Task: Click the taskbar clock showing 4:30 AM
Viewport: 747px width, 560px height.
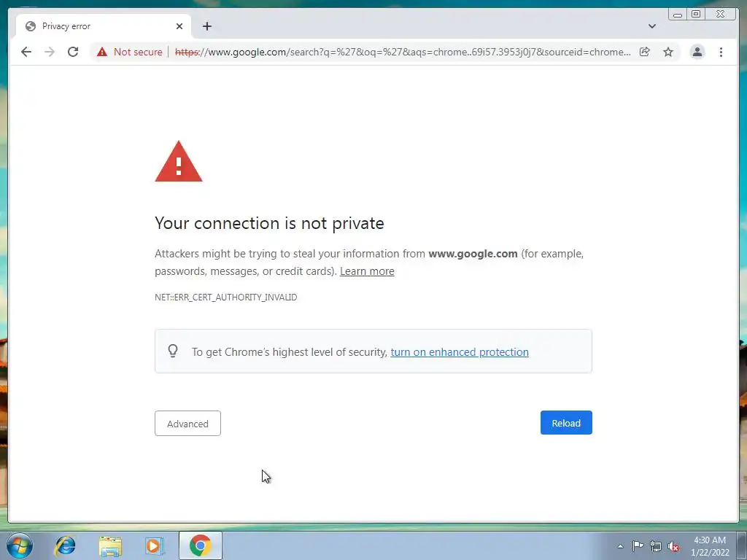Action: click(x=709, y=546)
